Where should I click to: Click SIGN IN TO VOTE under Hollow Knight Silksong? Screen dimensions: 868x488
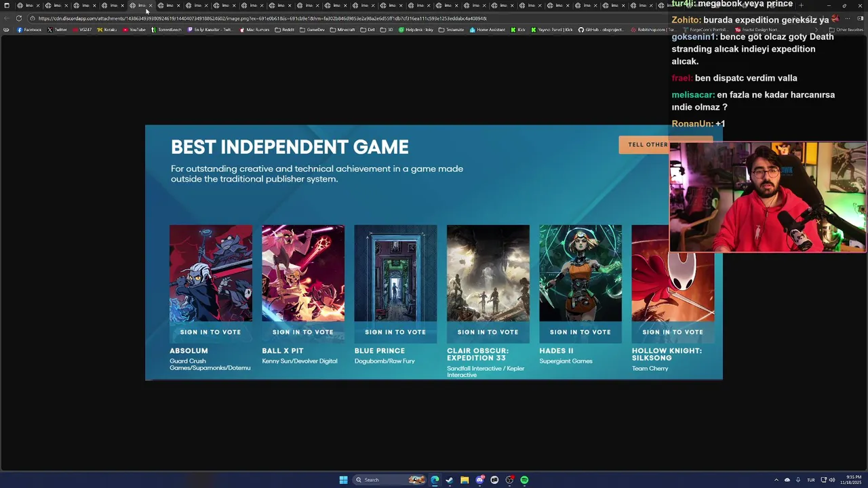673,332
